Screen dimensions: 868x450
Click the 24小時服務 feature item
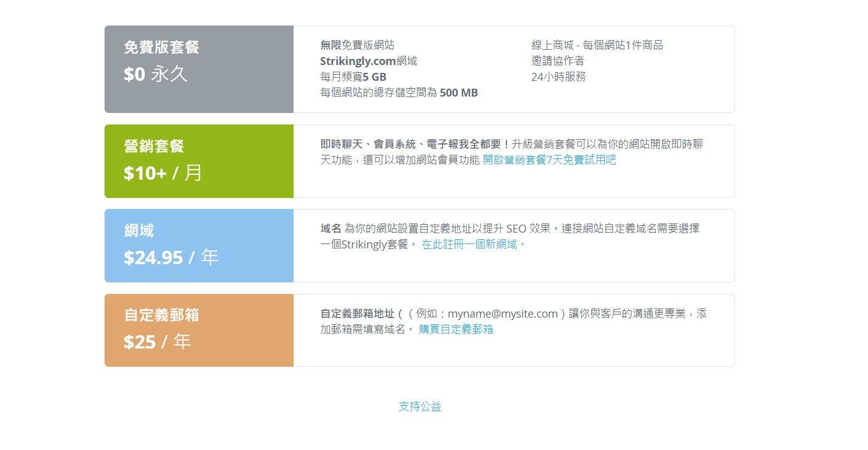point(559,77)
